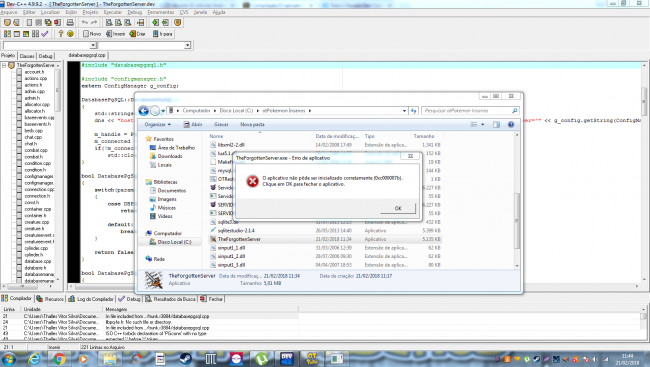650x367 pixels.
Task: Click the Find magnifier icon in toolbar
Action: tap(109, 22)
